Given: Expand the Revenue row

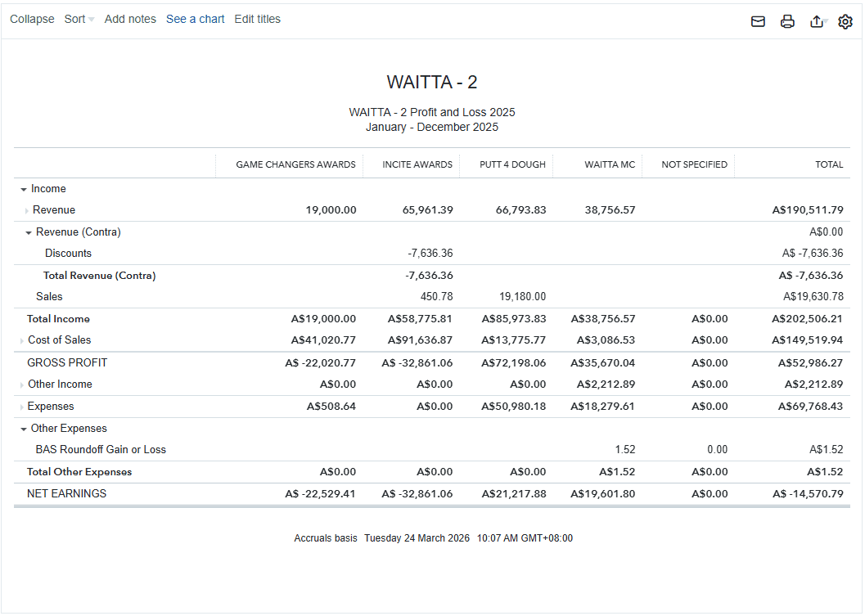Looking at the screenshot, I should [x=26, y=211].
